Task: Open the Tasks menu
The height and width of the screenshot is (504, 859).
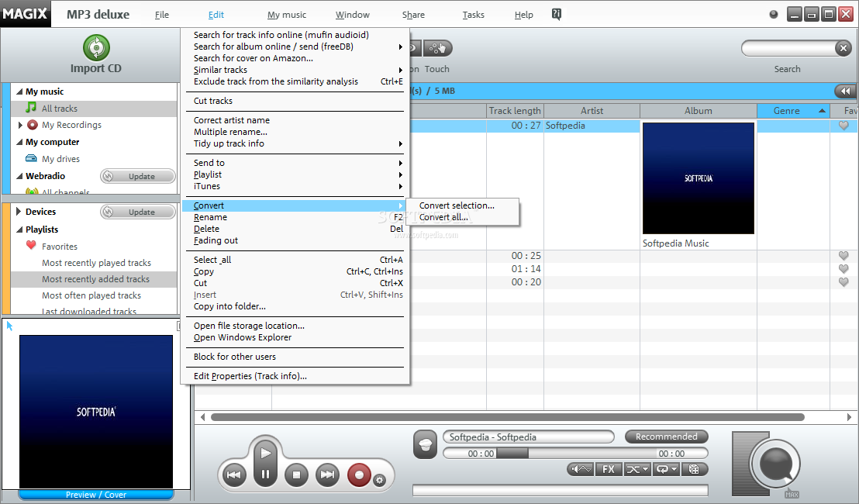Action: 474,15
